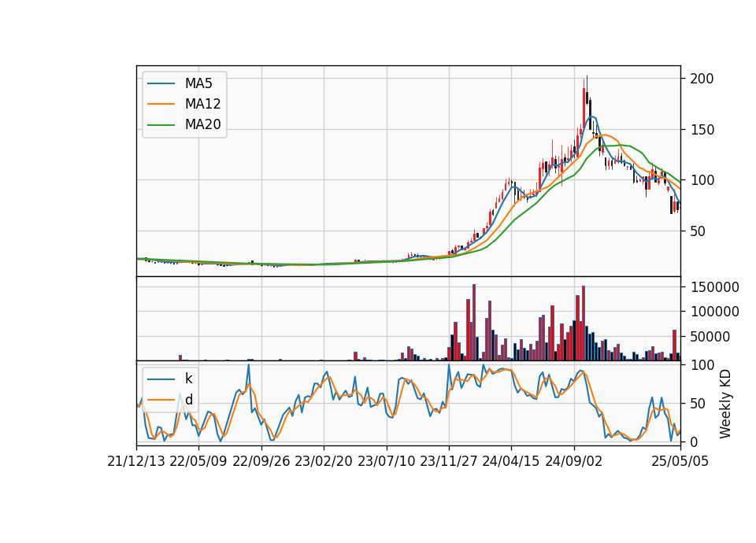Click the MA20 legend label
This screenshot has height=543, width=756.
pyautogui.click(x=202, y=125)
